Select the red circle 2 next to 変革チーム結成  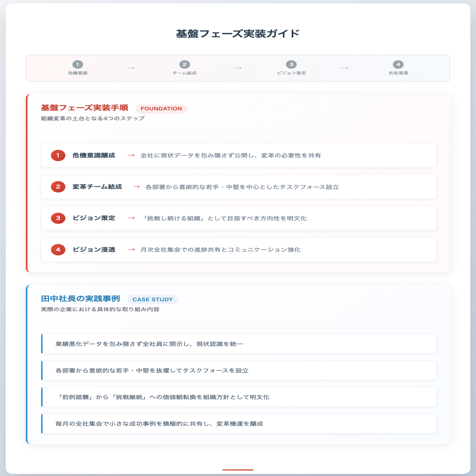(x=58, y=187)
